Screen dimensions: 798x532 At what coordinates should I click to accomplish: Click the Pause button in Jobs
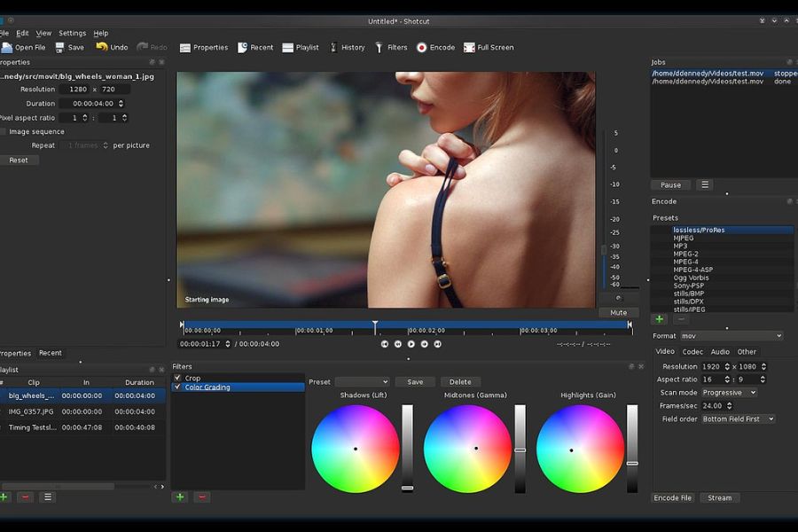(671, 184)
